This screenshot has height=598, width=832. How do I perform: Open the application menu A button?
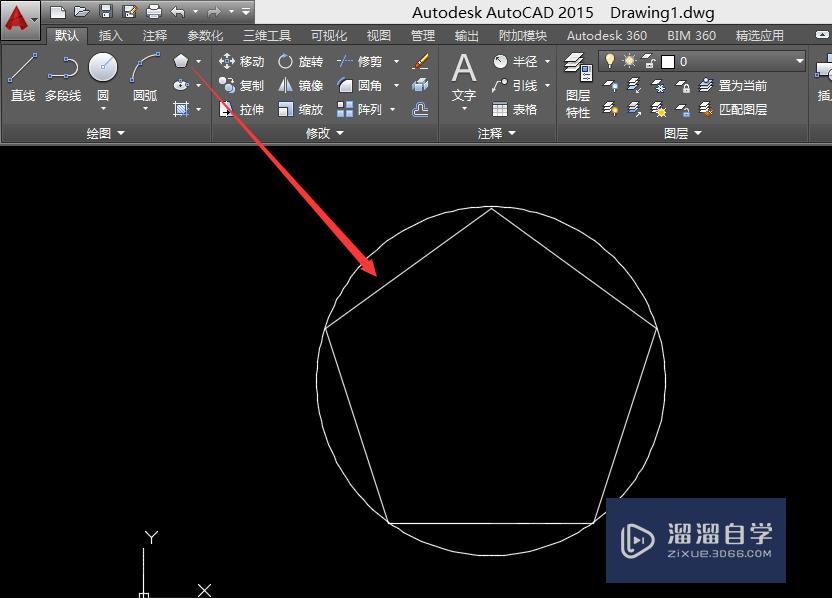pos(20,21)
